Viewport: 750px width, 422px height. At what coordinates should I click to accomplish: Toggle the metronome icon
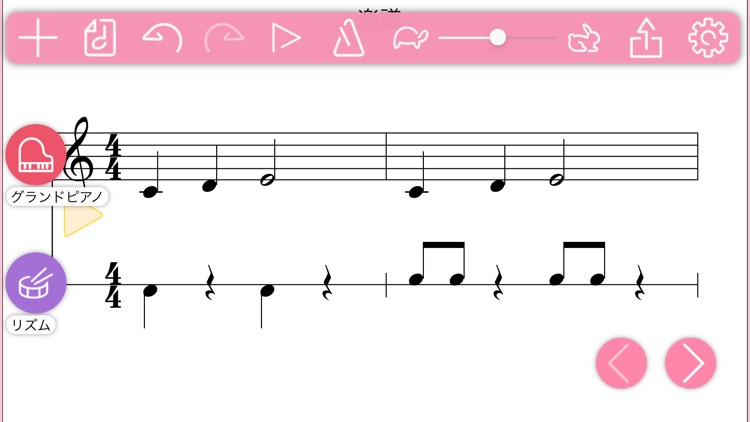coord(348,38)
